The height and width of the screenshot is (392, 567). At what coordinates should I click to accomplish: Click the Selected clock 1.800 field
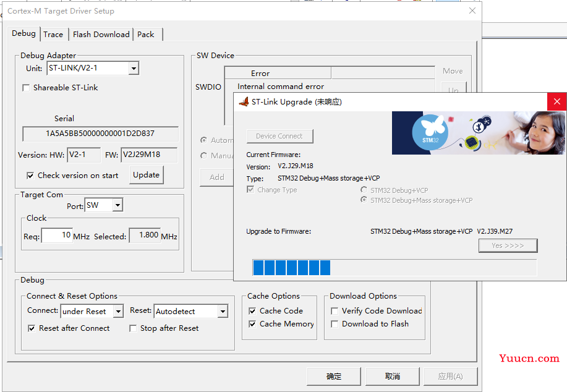(x=145, y=236)
